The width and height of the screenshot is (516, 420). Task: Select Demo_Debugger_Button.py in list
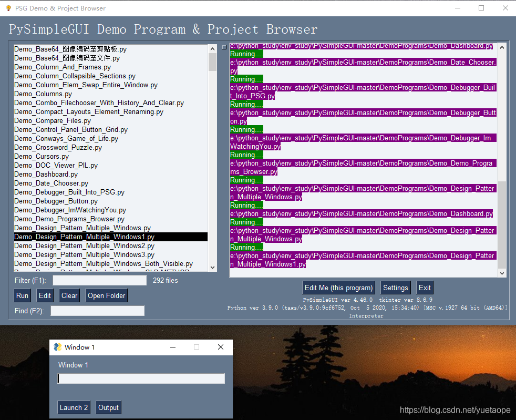point(111,201)
